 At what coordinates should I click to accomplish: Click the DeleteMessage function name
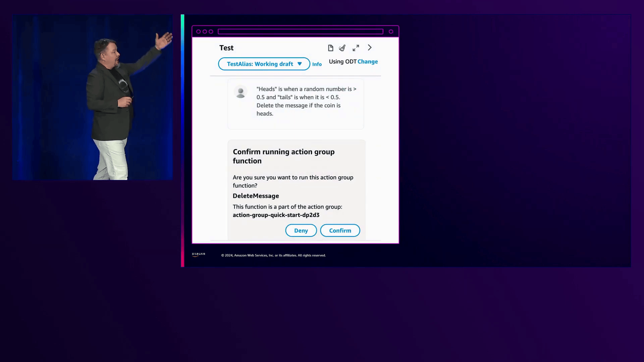256,196
